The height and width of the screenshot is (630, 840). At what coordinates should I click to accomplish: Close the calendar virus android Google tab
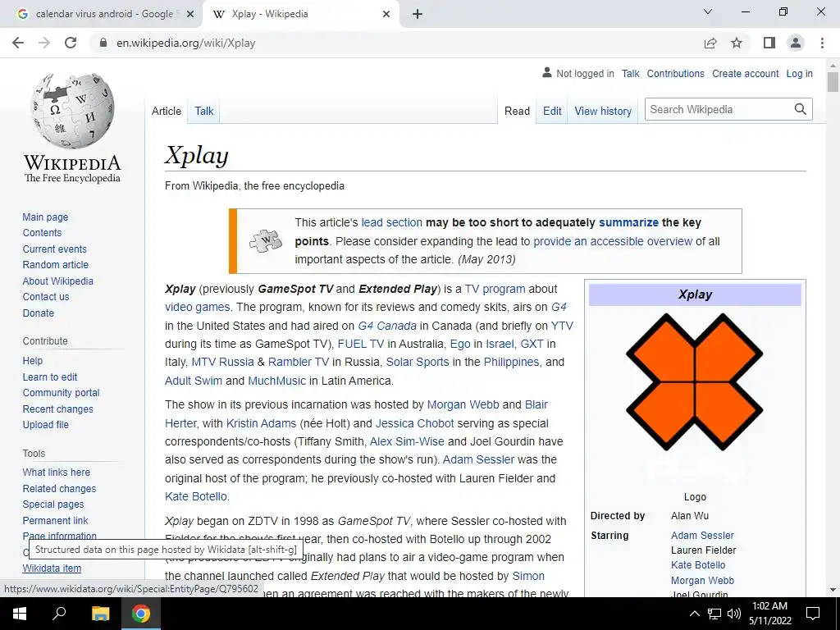(x=190, y=15)
